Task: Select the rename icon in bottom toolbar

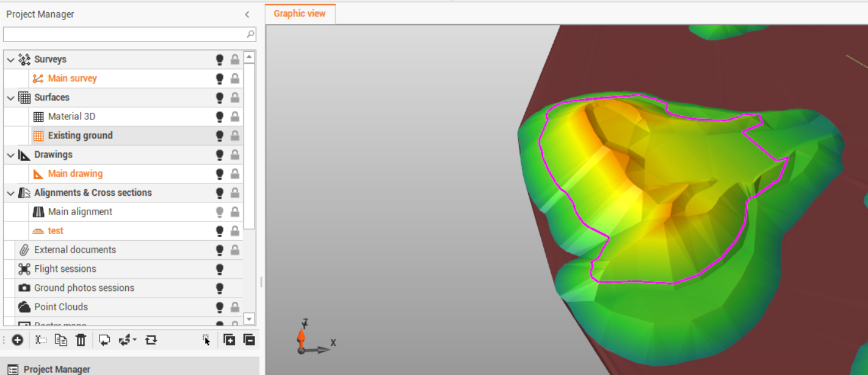Action: click(40, 340)
